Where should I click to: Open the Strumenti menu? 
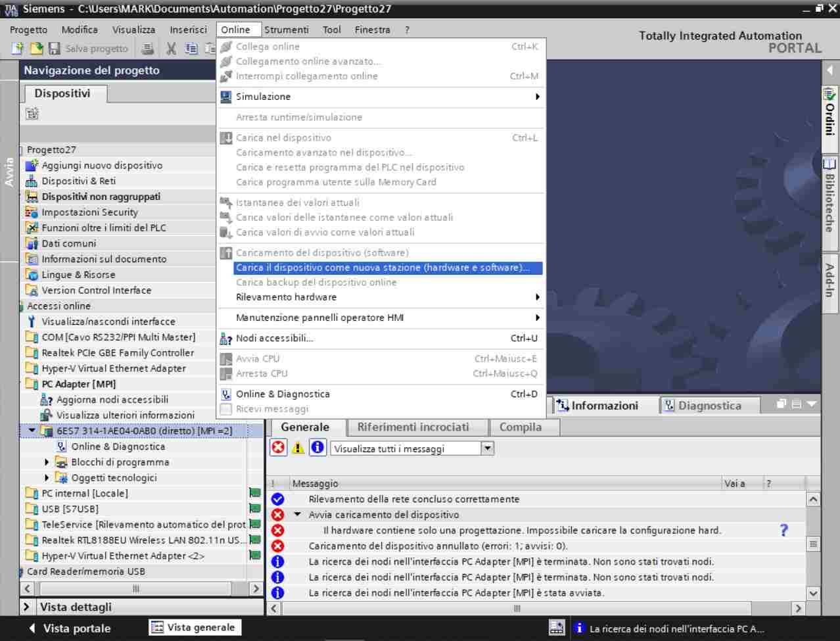[x=287, y=30]
